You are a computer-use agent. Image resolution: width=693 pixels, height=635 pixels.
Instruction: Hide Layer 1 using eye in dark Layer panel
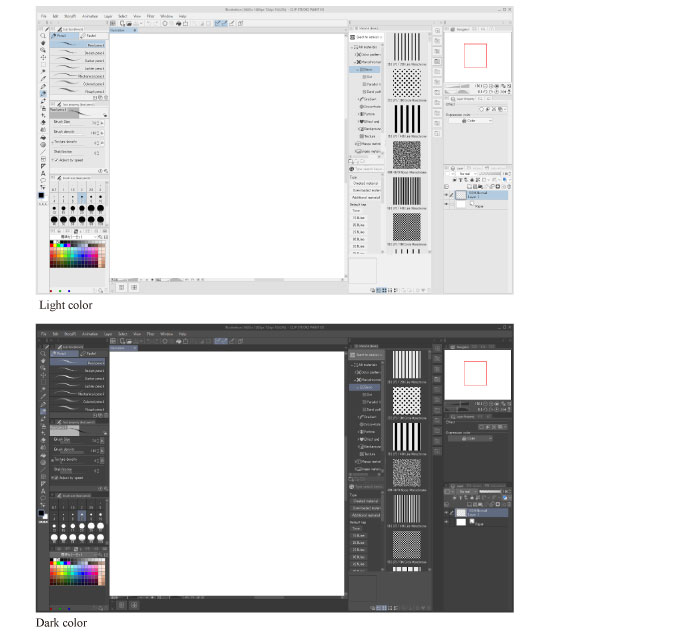pyautogui.click(x=446, y=513)
